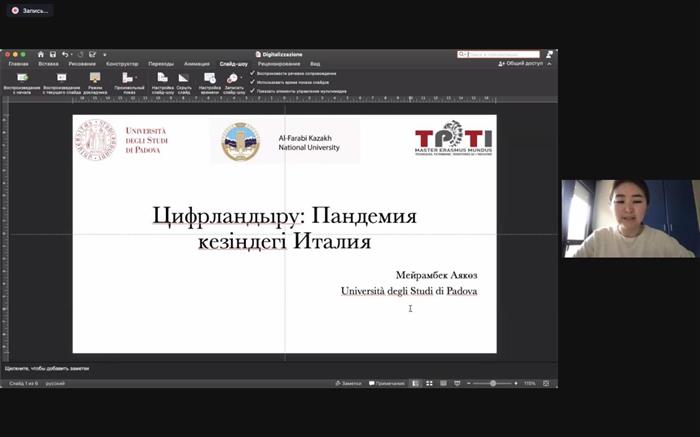This screenshot has height=437, width=700.
Task: Open Rehearse Timings icon
Action: click(x=209, y=77)
